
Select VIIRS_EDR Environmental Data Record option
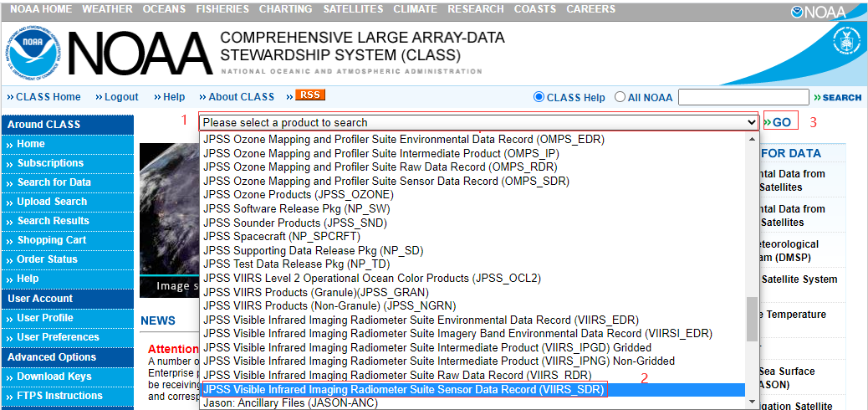(x=472, y=320)
